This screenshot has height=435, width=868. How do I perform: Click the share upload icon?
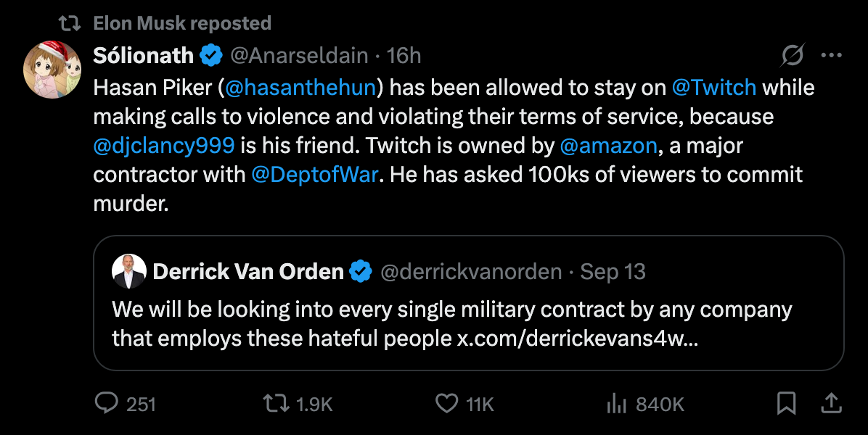click(x=832, y=403)
